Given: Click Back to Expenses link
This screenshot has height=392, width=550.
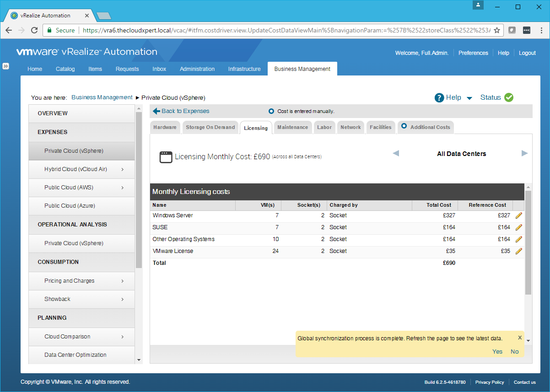Looking at the screenshot, I should (185, 111).
